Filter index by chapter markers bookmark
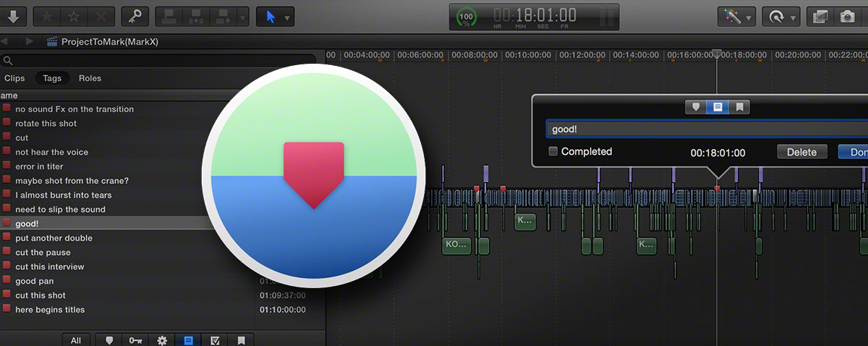 coord(242,339)
